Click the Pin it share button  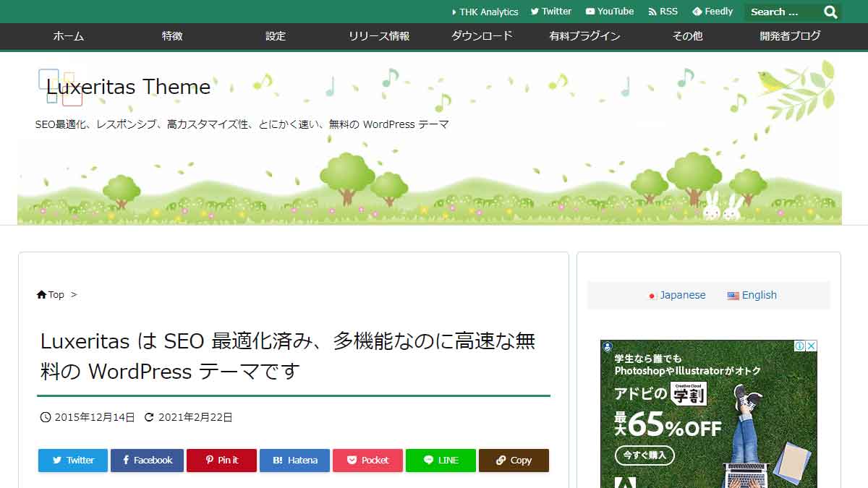[221, 461]
